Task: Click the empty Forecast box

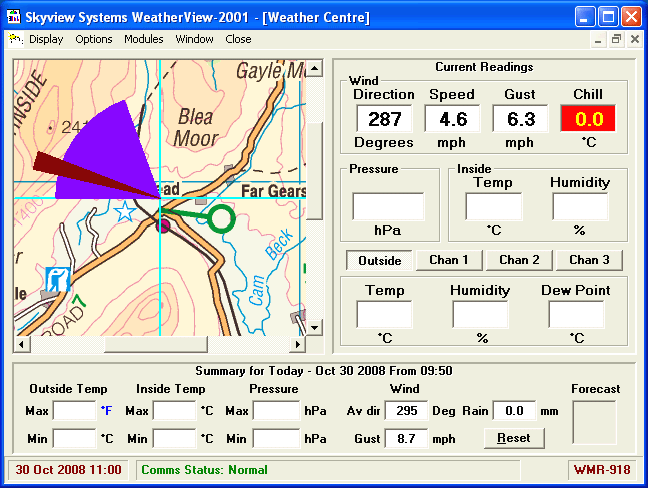Action: pos(594,423)
